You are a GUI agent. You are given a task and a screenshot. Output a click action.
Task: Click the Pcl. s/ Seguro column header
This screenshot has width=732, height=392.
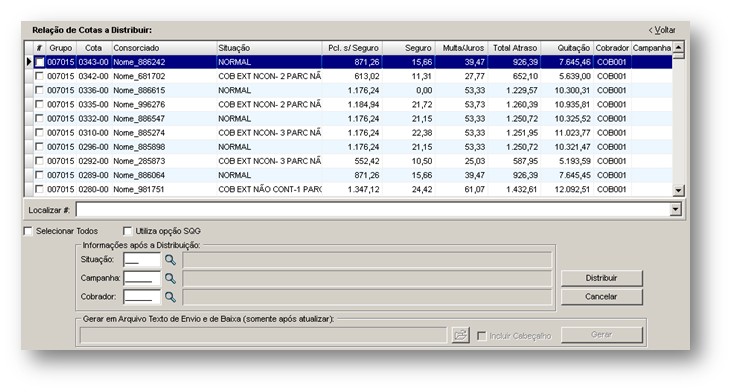352,48
